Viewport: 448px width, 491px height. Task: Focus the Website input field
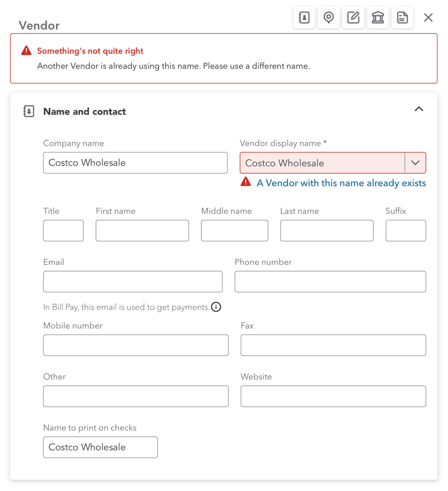point(333,396)
